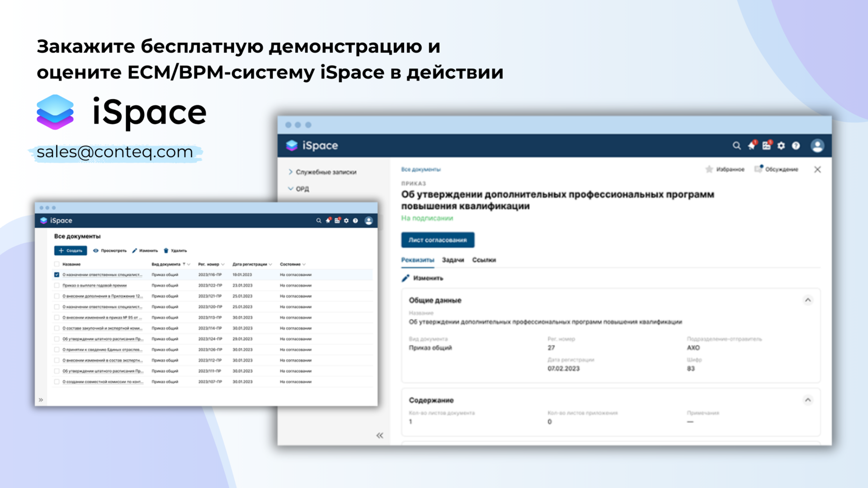Check the row with number 2023/121-ПР
Screen dimensions: 868x488
(57, 296)
